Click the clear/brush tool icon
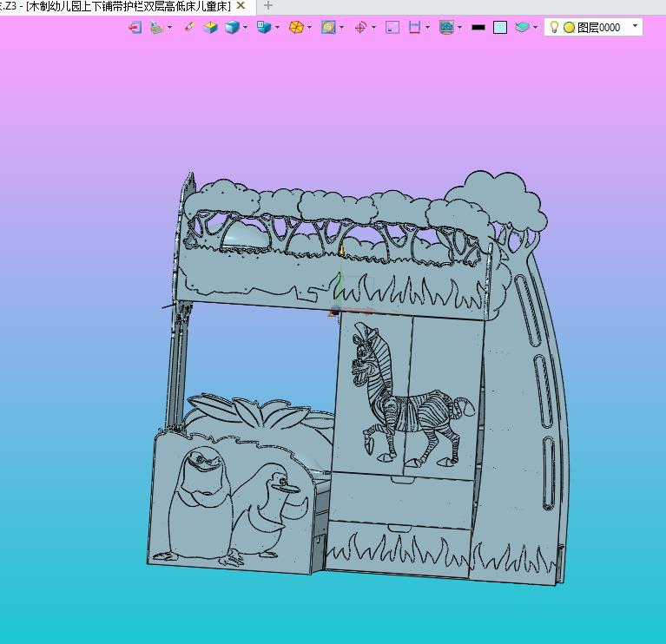 point(156,28)
